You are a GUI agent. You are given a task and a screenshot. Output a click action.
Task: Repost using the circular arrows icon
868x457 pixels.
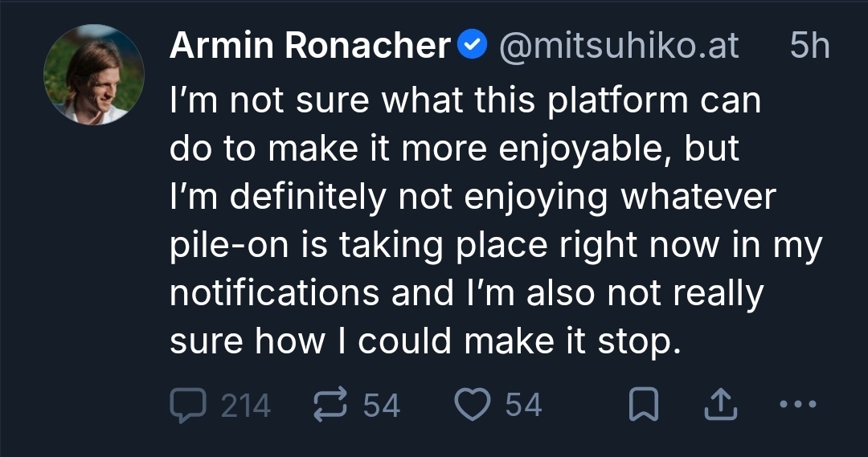pyautogui.click(x=331, y=405)
